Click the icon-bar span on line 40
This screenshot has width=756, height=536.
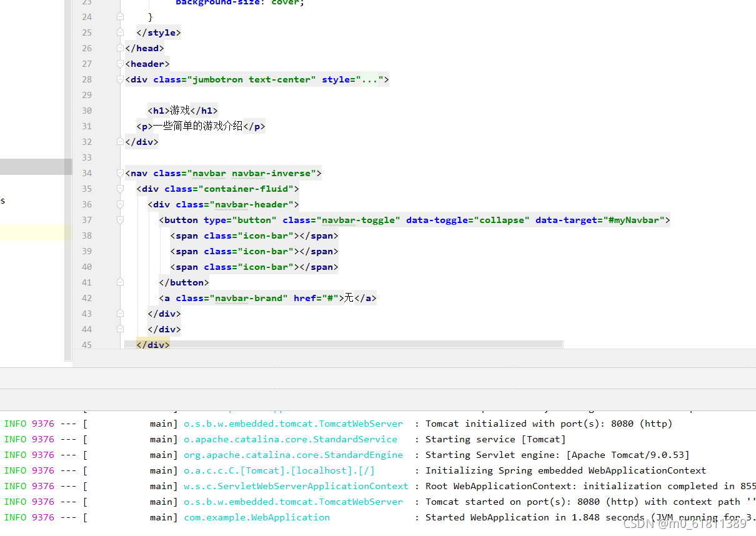(254, 267)
